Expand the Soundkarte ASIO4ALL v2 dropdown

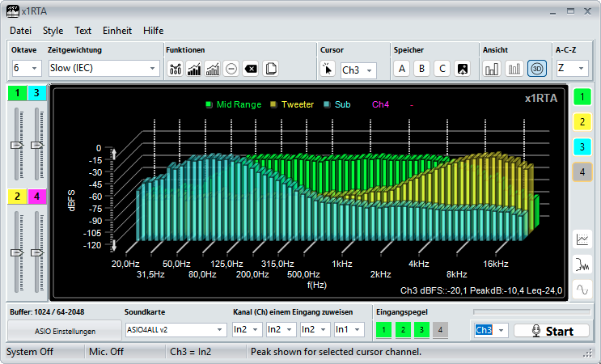[x=176, y=330]
